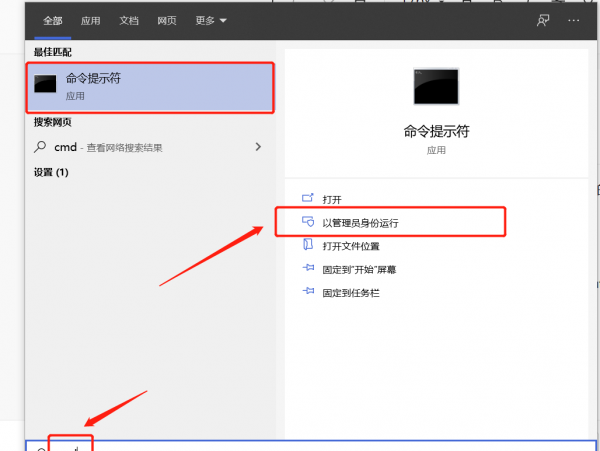Select 固定到任务栏

click(351, 293)
